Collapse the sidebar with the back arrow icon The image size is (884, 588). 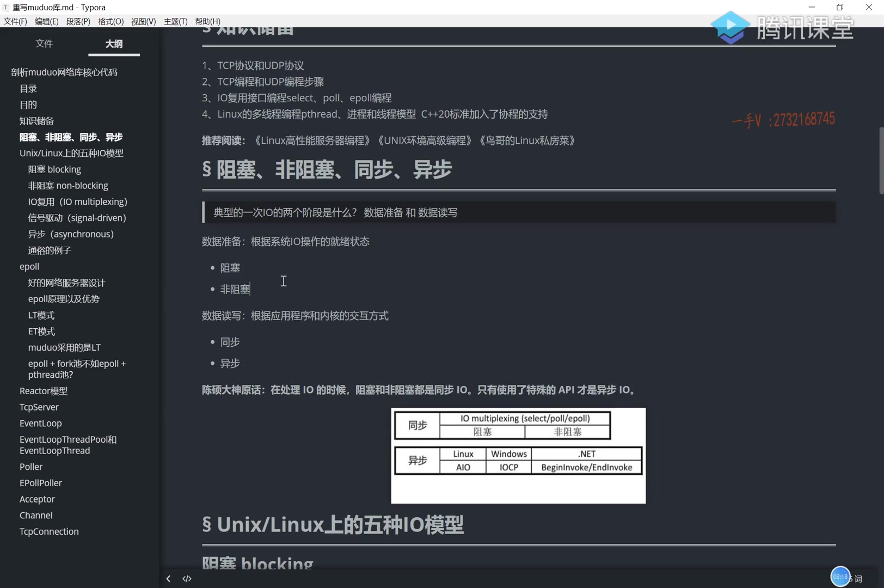[168, 579]
